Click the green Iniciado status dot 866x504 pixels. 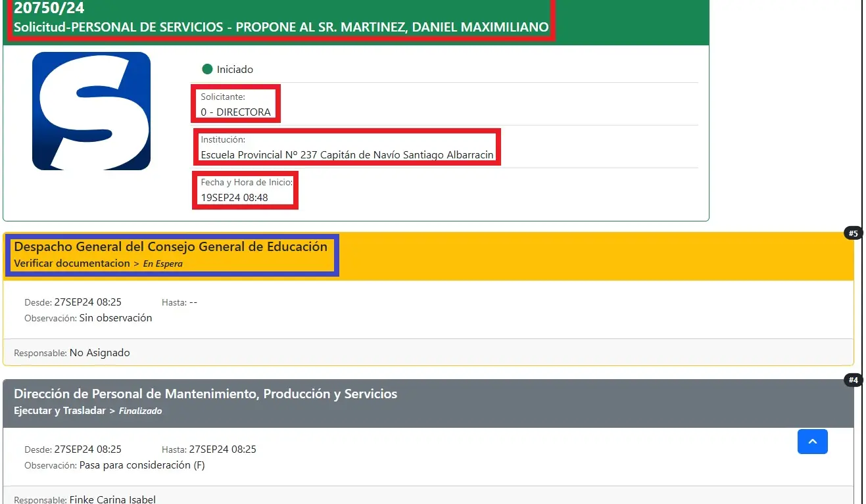[x=208, y=69]
